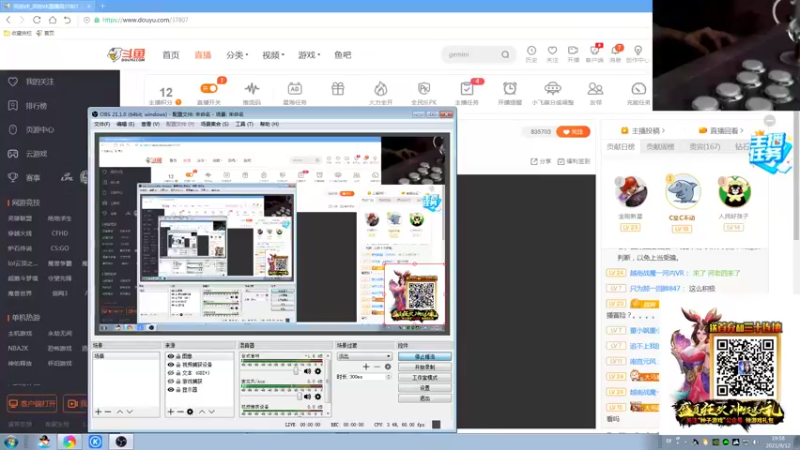Open the streamer tasks clipboard icon

466,89
